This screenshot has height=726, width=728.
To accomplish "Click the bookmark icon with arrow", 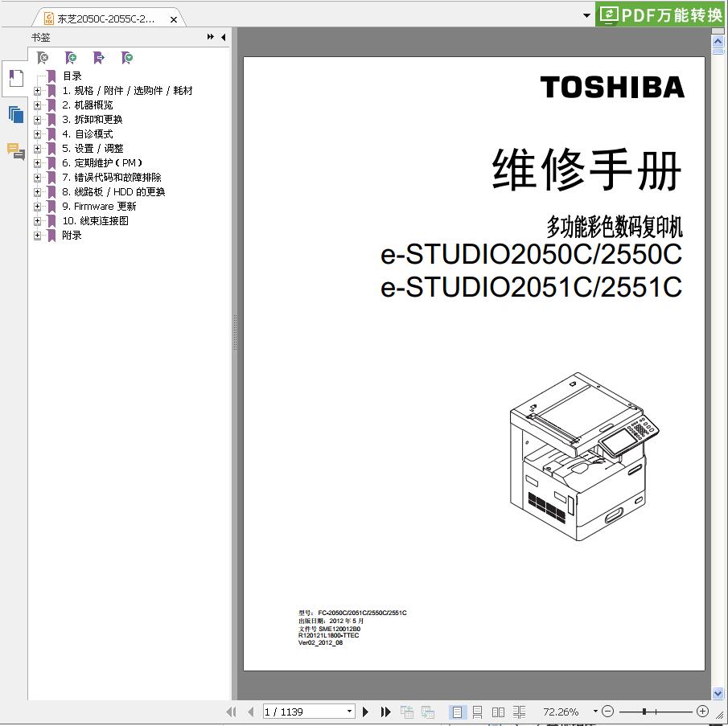I will (x=99, y=58).
